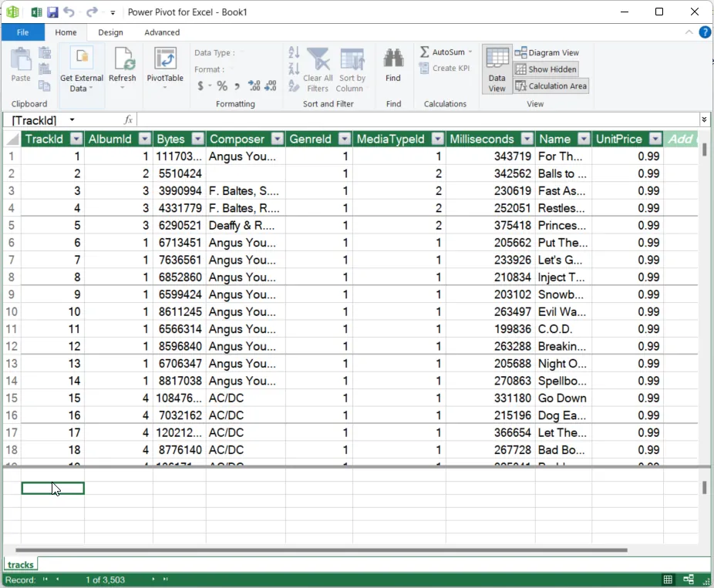Redo the last action

coord(92,12)
